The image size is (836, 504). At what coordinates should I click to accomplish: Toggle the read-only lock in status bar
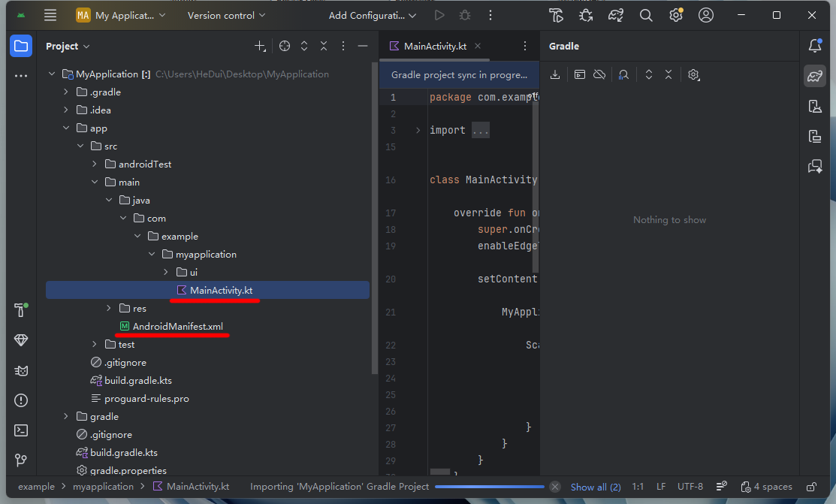pyautogui.click(x=812, y=486)
